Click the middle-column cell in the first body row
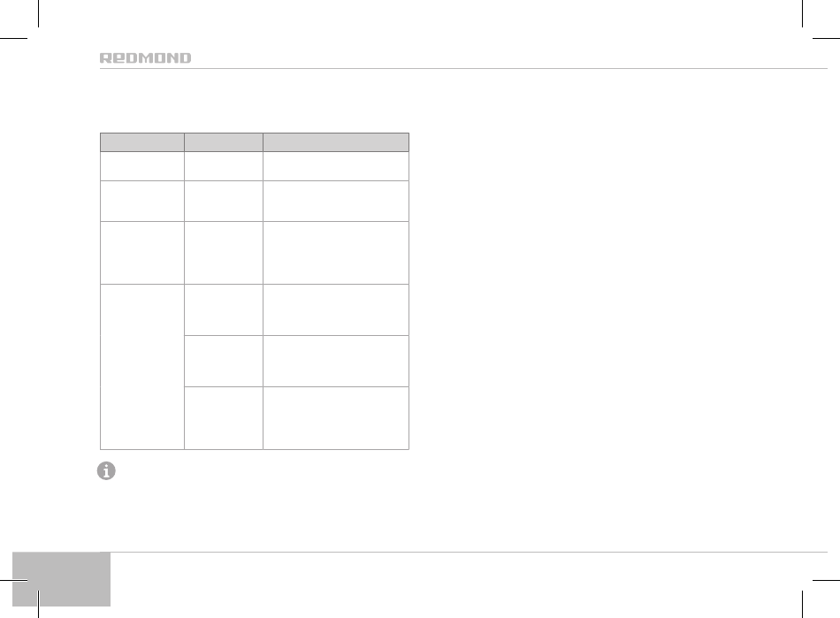Viewport: 840px width, 618px height. click(224, 166)
